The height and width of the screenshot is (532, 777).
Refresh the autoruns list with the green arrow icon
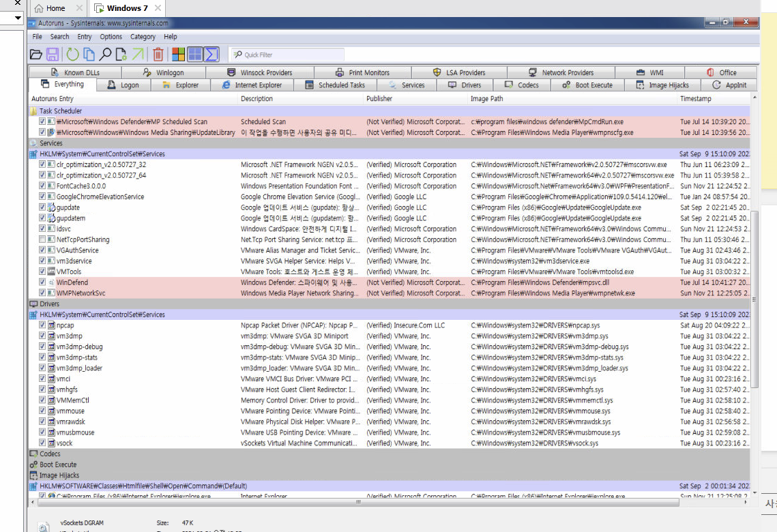coord(73,55)
